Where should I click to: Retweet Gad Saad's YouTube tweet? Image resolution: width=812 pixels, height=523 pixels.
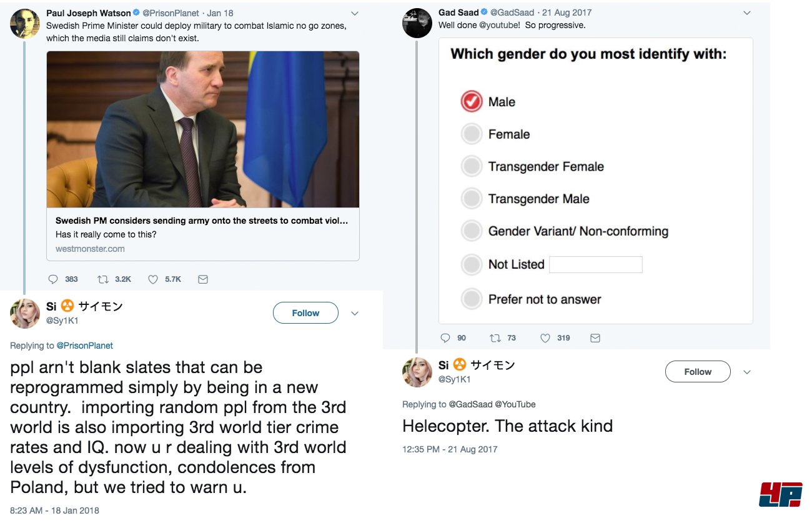[x=496, y=338]
